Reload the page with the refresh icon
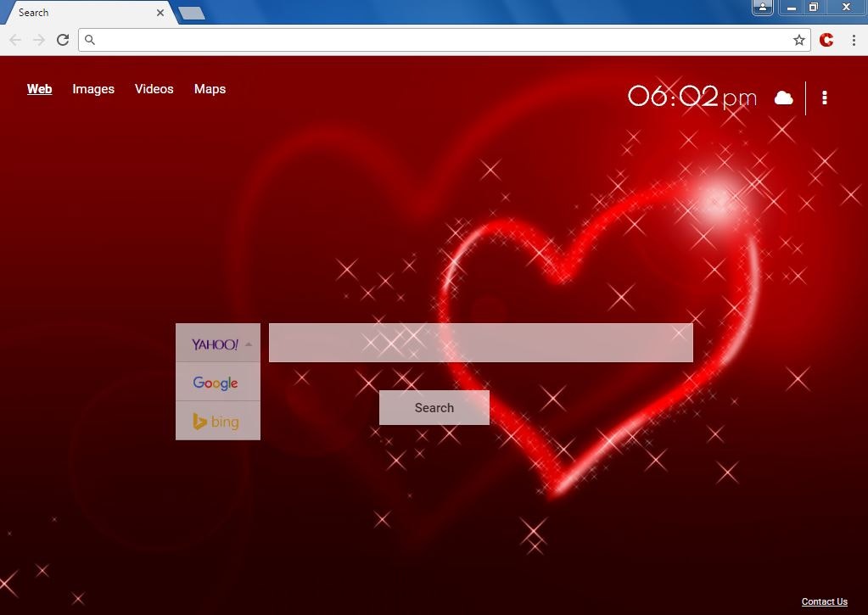Screen dimensions: 868x615 click(63, 40)
